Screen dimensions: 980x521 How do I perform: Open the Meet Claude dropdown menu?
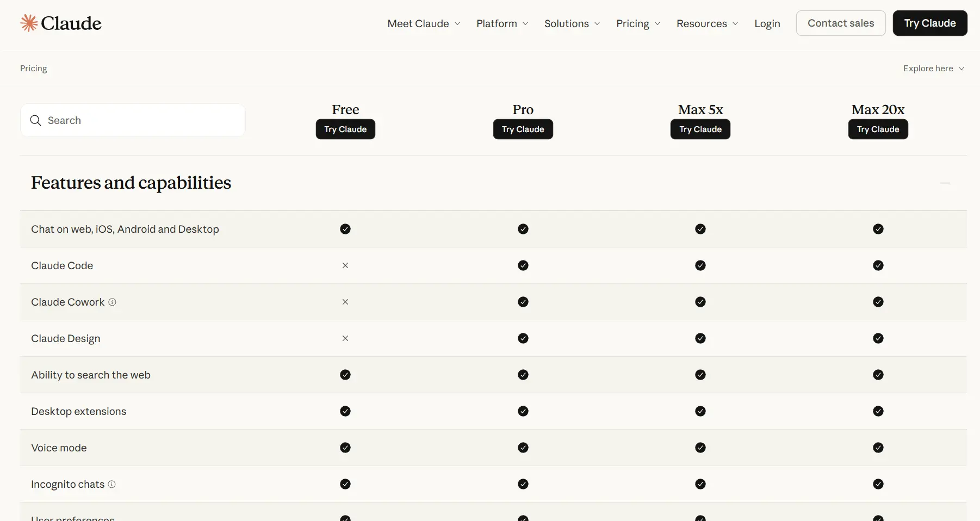[424, 23]
